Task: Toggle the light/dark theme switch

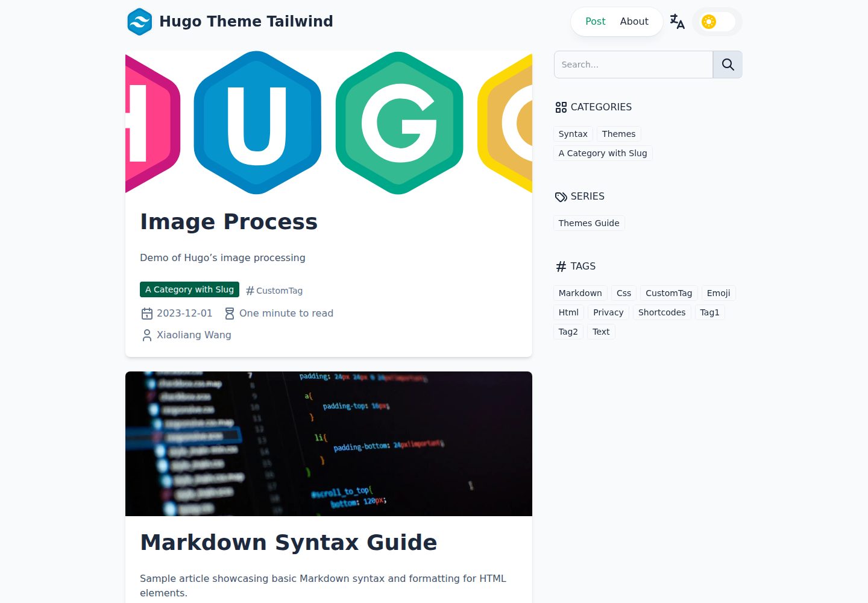Action: click(x=717, y=22)
